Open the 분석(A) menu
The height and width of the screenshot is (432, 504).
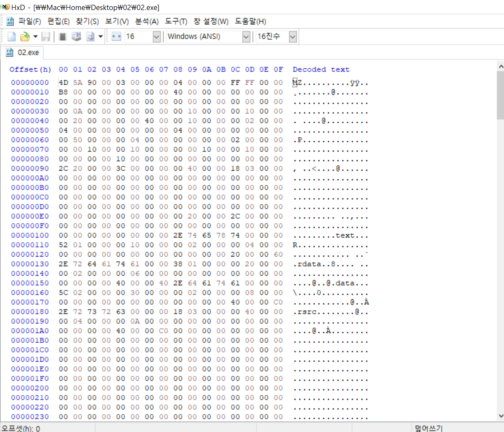[x=147, y=21]
